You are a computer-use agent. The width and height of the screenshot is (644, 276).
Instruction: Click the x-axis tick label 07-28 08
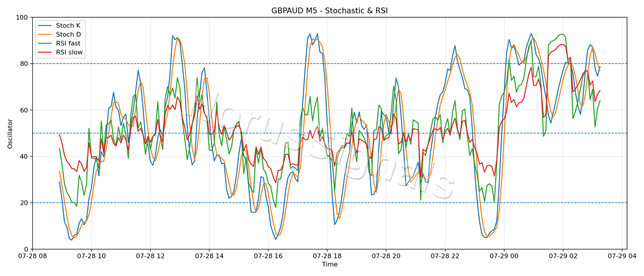tap(32, 256)
